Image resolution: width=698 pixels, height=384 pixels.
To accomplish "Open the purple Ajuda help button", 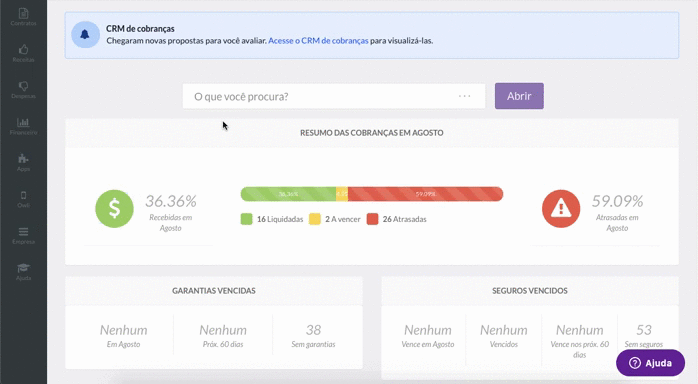I will 650,363.
